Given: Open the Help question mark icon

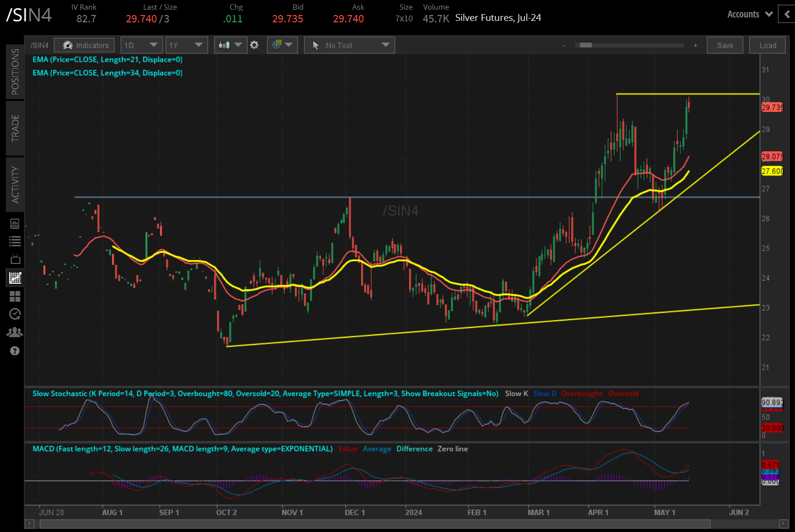Looking at the screenshot, I should coord(15,351).
